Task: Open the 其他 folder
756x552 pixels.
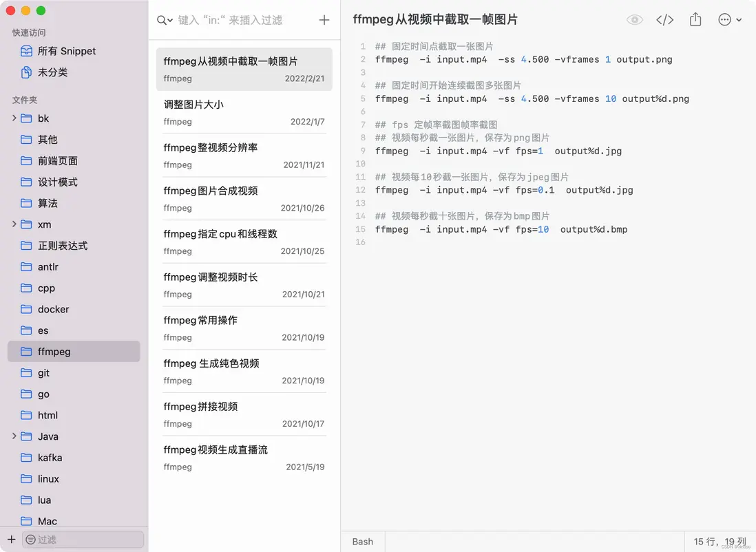Action: click(x=74, y=139)
